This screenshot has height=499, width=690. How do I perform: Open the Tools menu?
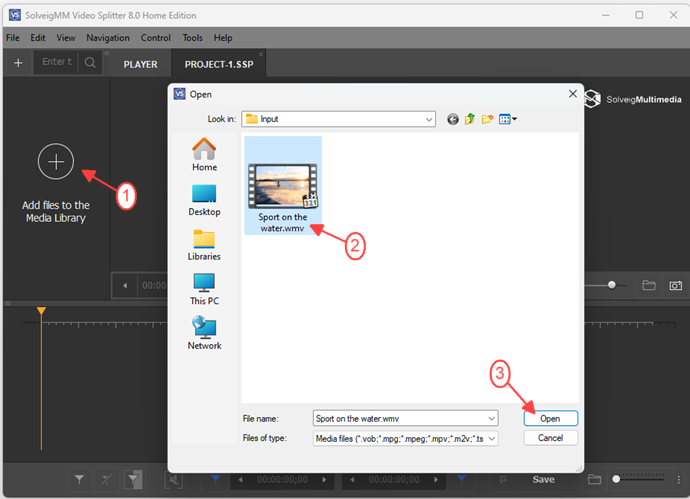point(192,38)
